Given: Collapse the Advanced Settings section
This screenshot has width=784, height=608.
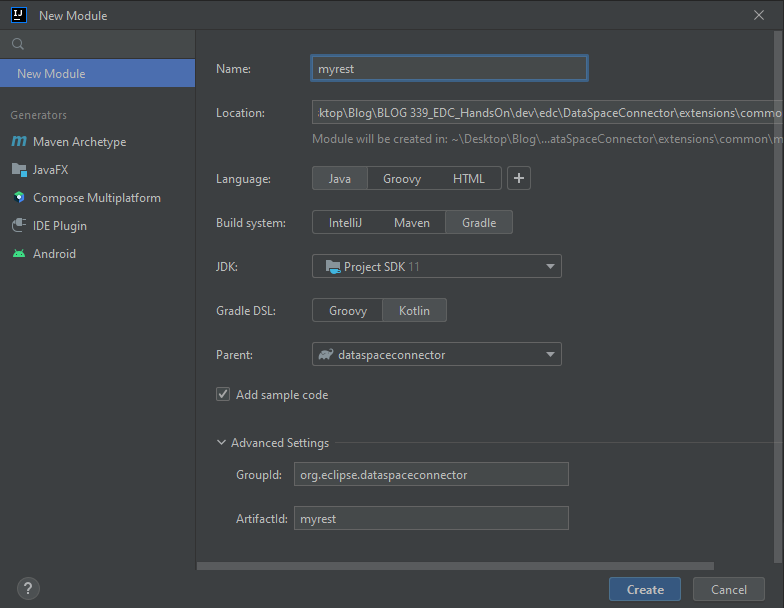Looking at the screenshot, I should tap(221, 442).
